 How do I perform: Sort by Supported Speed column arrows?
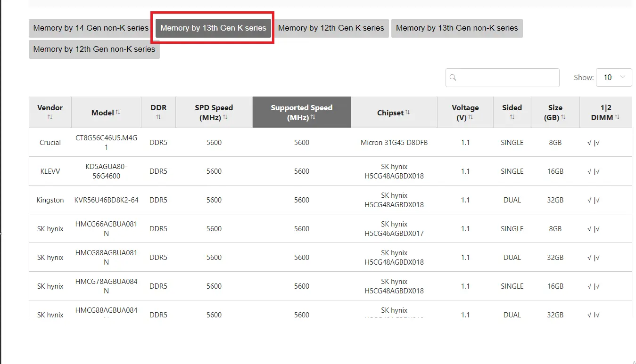point(313,117)
